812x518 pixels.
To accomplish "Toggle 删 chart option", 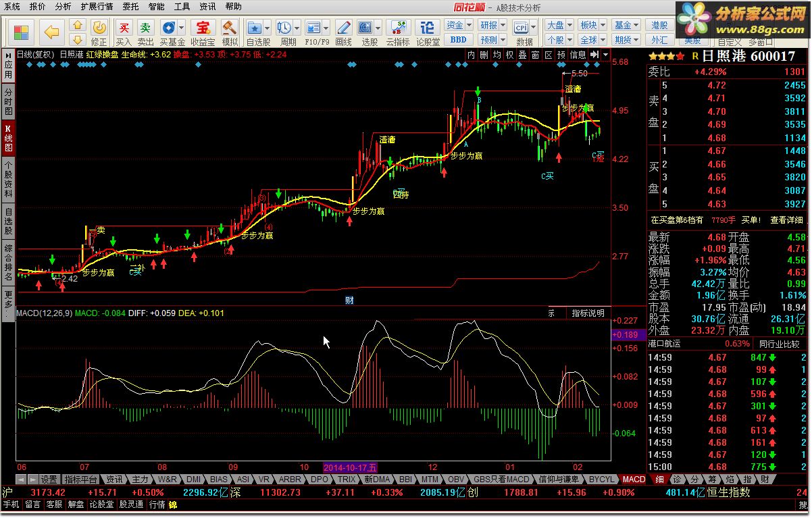I will (x=484, y=55).
